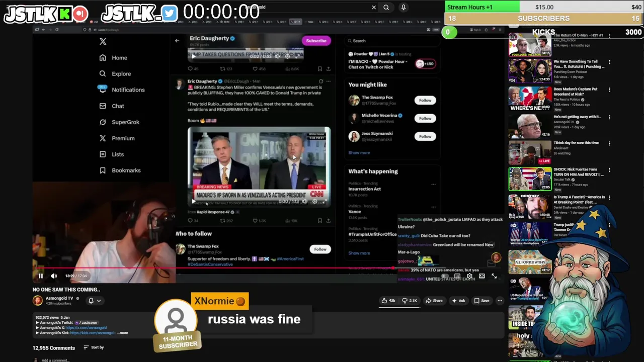Open YouTube player settings gear

tap(469, 276)
